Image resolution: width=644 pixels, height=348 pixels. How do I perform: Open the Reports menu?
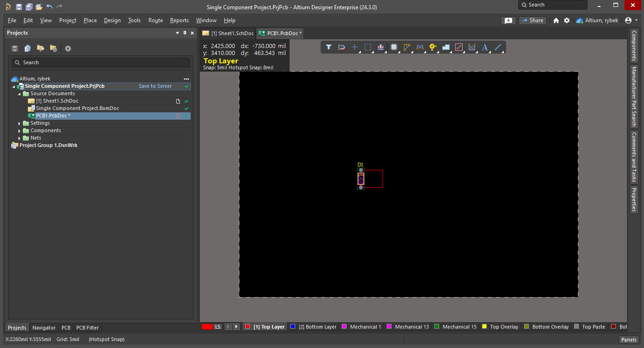[x=180, y=20]
